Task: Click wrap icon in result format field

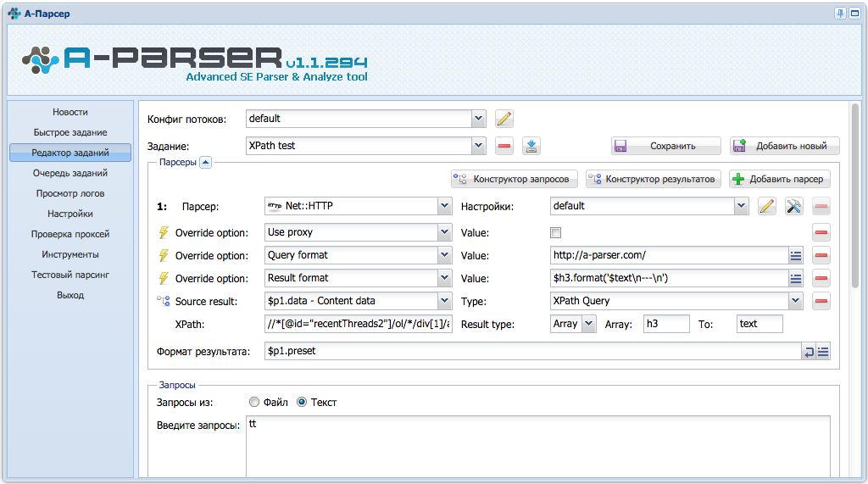Action: pos(809,351)
